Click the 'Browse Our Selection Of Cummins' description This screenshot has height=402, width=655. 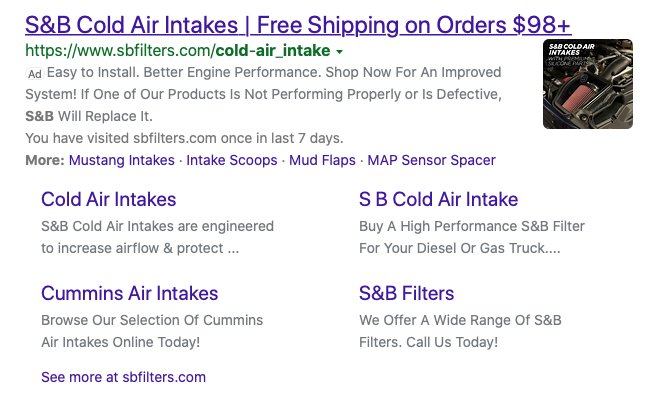[x=152, y=331]
